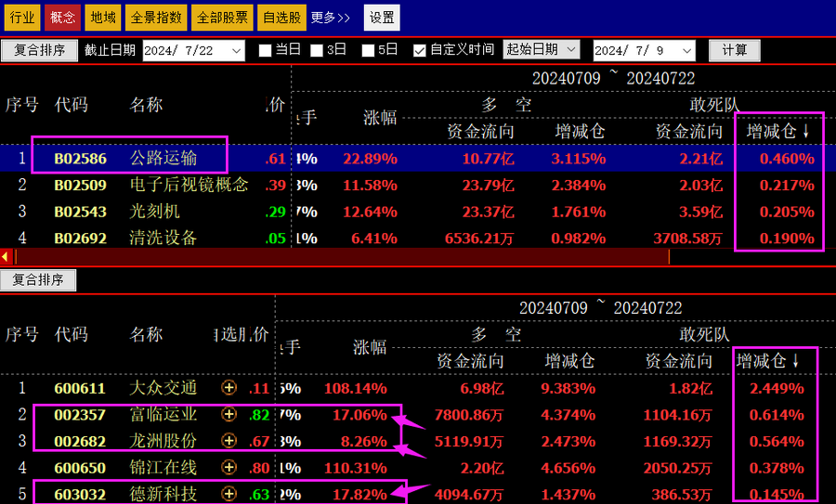Click sort arrow on 敢死队 增减仓 in concept table
The width and height of the screenshot is (836, 504).
806,132
